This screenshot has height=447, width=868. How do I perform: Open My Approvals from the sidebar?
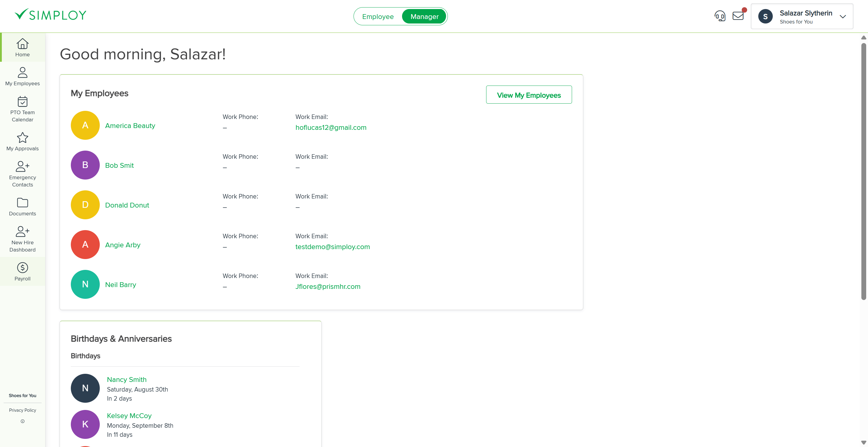(x=22, y=142)
